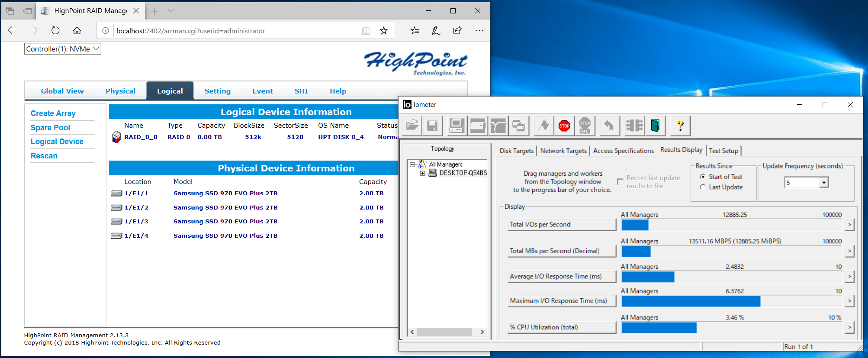Save the Iometer test configuration
The image size is (868, 358).
click(432, 126)
